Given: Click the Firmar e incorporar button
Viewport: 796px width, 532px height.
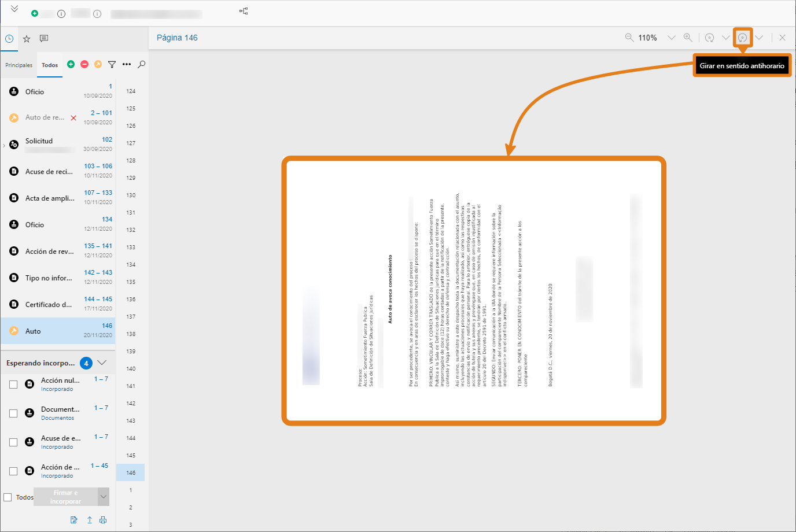Looking at the screenshot, I should (x=66, y=497).
